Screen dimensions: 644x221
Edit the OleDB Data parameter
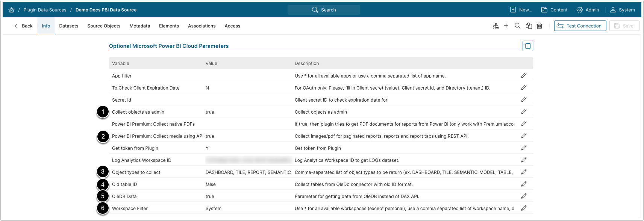[524, 196]
